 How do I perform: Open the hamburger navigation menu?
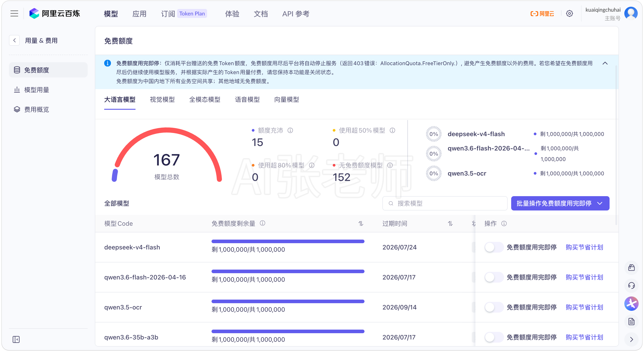pos(14,13)
